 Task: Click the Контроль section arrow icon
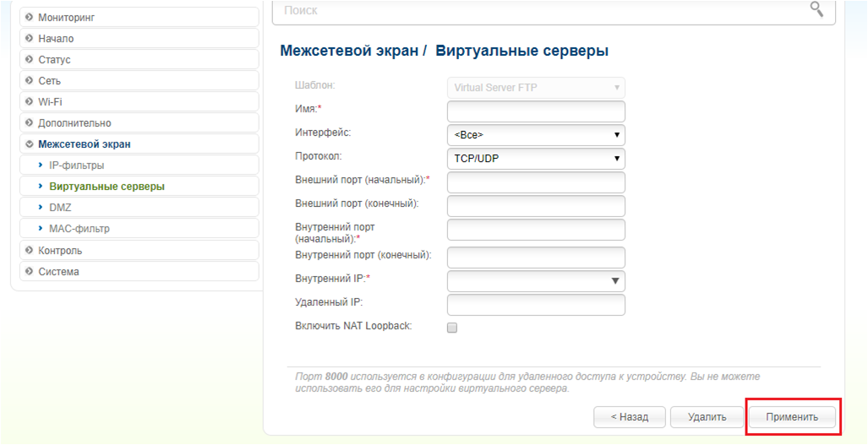click(29, 251)
